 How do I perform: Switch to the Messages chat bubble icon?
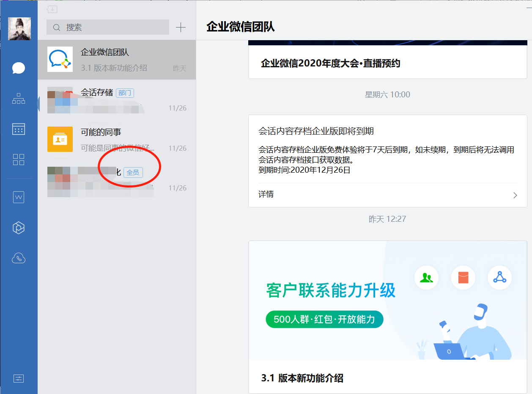click(19, 68)
